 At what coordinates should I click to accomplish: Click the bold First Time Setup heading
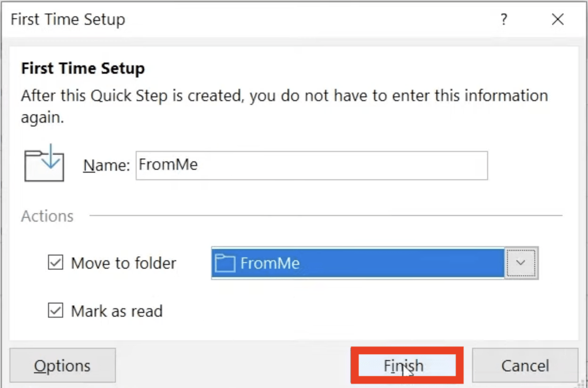pos(83,69)
